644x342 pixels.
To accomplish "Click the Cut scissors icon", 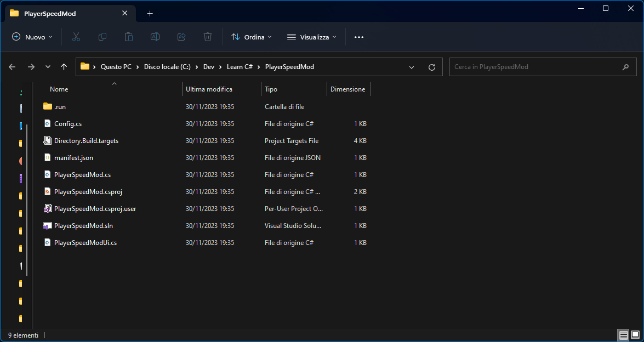I will pyautogui.click(x=76, y=37).
